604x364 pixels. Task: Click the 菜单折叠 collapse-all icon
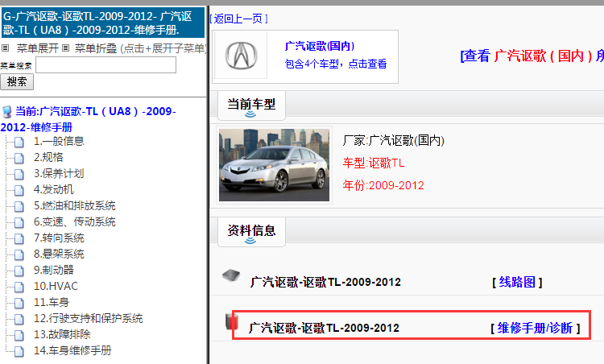tap(65, 48)
